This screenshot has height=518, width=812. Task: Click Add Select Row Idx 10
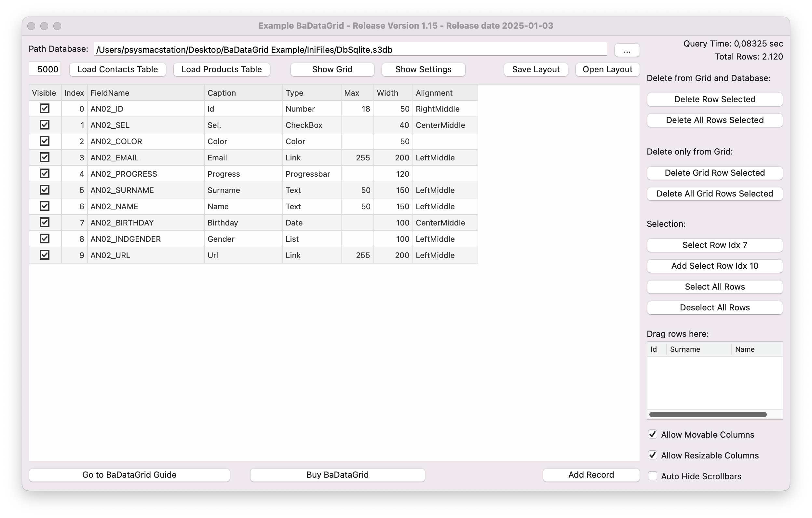714,266
